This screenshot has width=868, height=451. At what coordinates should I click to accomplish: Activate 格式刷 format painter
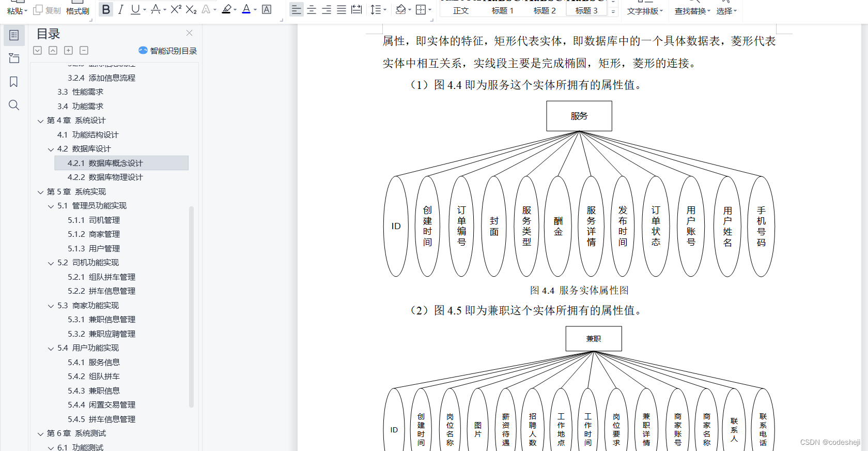(x=78, y=11)
